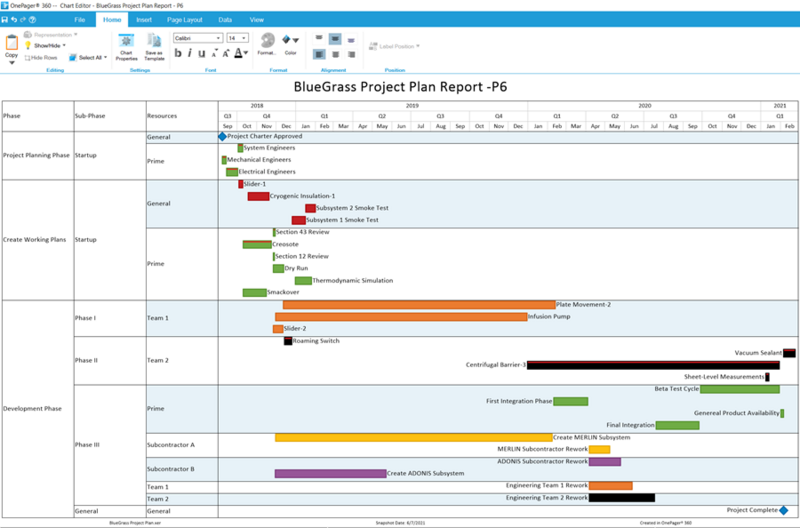Click the Redo arrow icon
The width and height of the screenshot is (800, 528).
[x=23, y=20]
